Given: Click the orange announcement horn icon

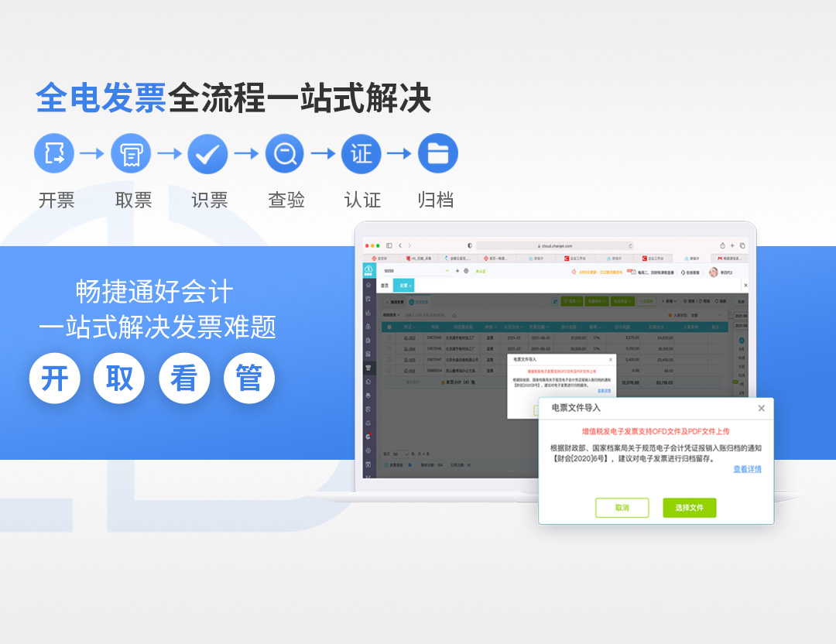Looking at the screenshot, I should [x=574, y=272].
